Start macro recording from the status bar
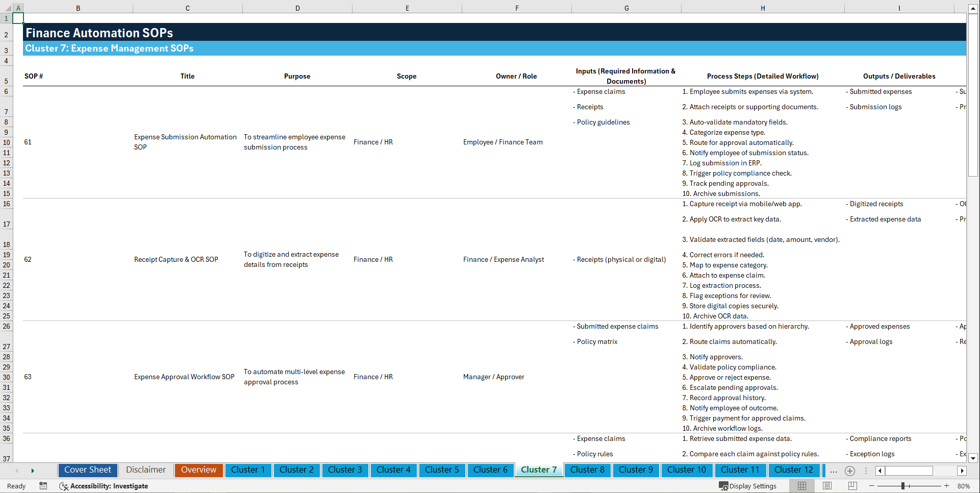The width and height of the screenshot is (980, 493). pyautogui.click(x=43, y=486)
